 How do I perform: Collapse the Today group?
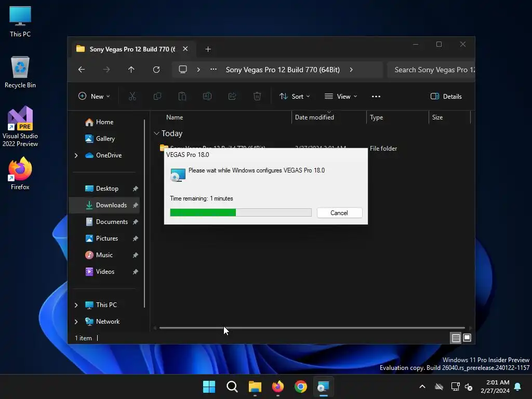click(x=156, y=134)
